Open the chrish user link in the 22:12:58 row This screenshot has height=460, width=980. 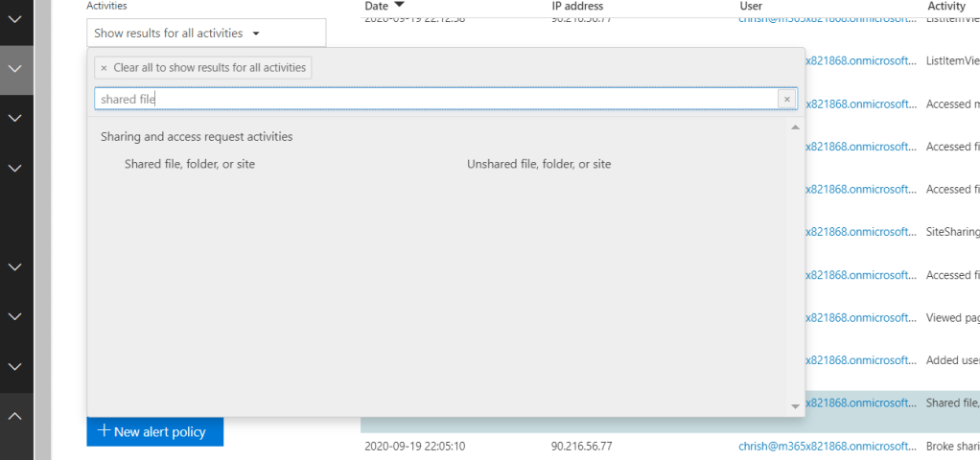[827, 18]
